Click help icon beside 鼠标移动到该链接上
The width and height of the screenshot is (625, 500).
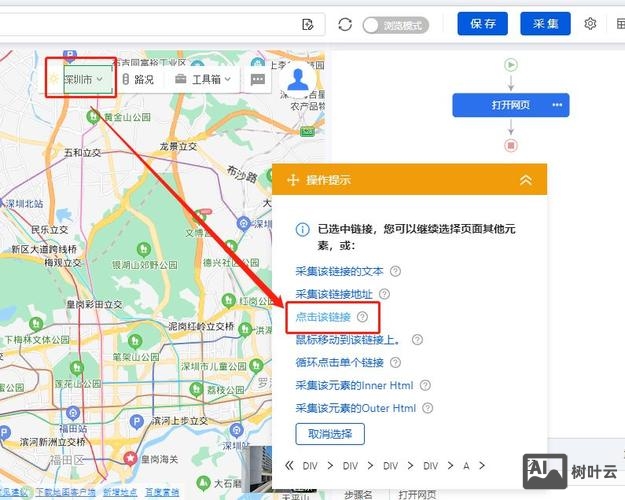coord(417,340)
